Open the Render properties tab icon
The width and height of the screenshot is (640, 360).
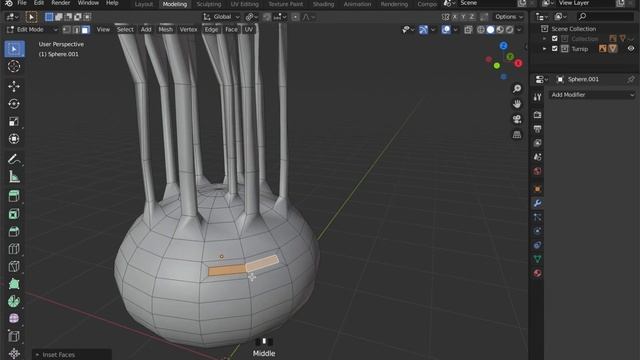pos(537,115)
